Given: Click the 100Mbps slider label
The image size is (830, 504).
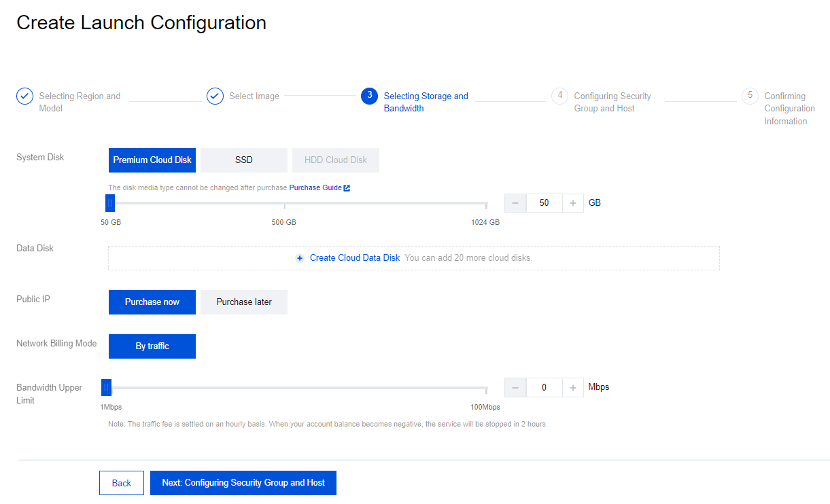Looking at the screenshot, I should pos(485,408).
